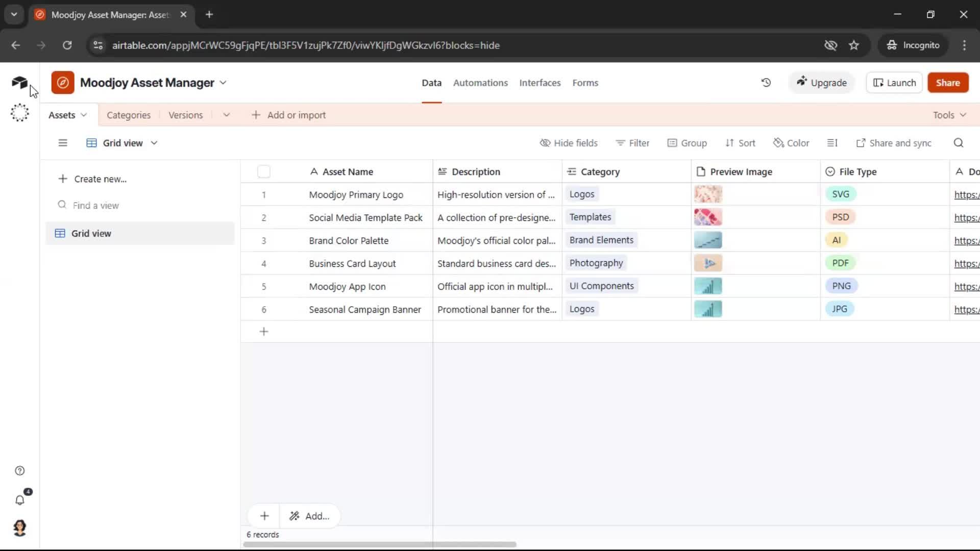Open the Assets table tab dropdown
980x551 pixels.
[83, 115]
